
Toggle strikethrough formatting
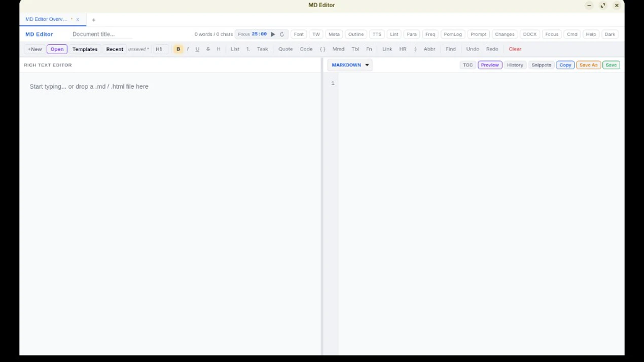tap(208, 49)
